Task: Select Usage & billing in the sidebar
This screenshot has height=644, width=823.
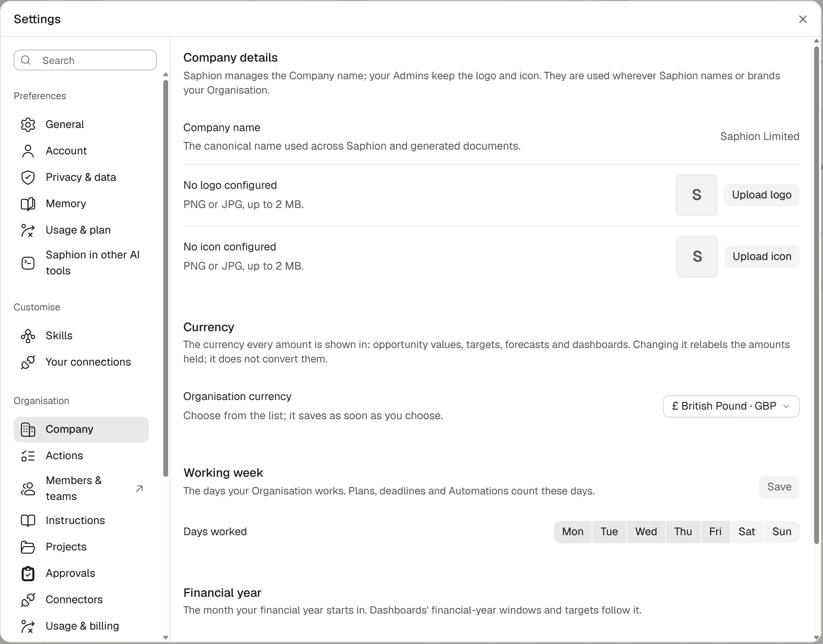Action: (81, 626)
